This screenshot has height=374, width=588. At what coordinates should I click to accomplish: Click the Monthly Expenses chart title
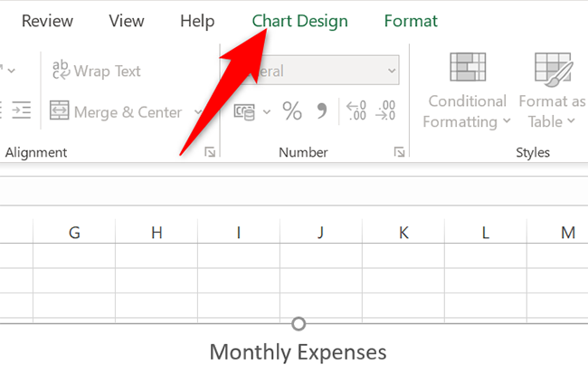[x=298, y=352]
